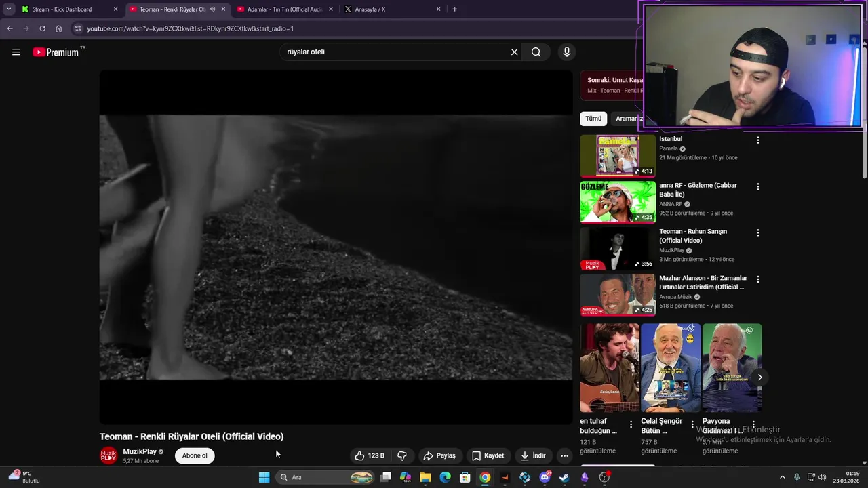Reload the page with refresh icon
Image resolution: width=868 pixels, height=488 pixels.
[42, 28]
